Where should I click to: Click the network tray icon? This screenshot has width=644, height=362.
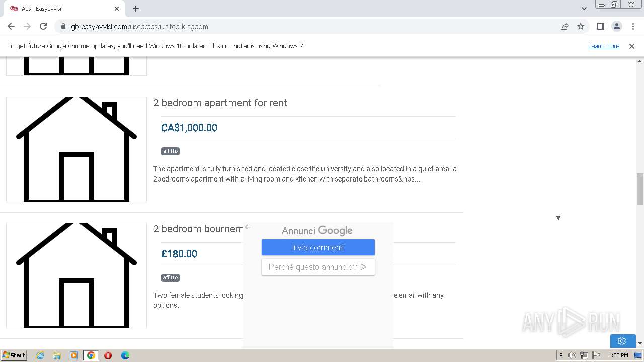pos(584,355)
